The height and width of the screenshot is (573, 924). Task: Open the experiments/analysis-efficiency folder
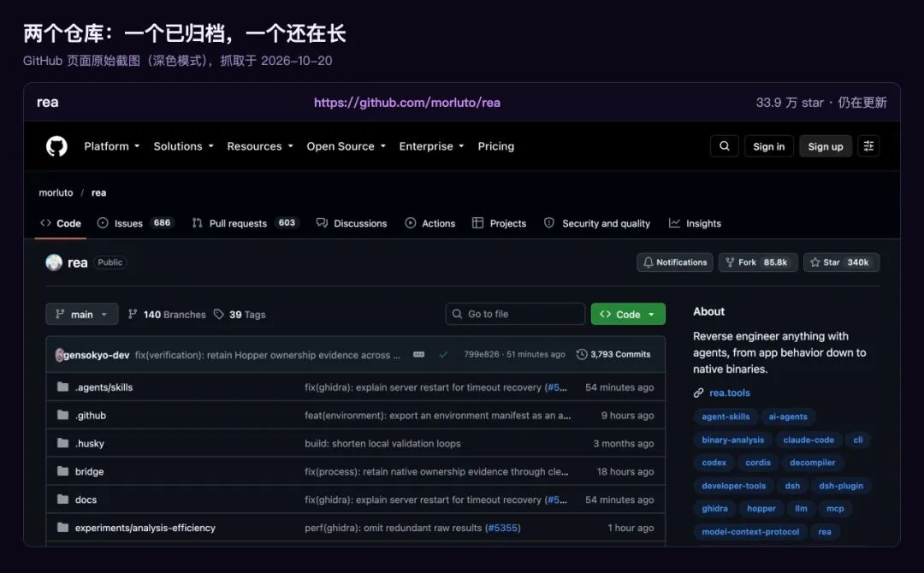(145, 528)
